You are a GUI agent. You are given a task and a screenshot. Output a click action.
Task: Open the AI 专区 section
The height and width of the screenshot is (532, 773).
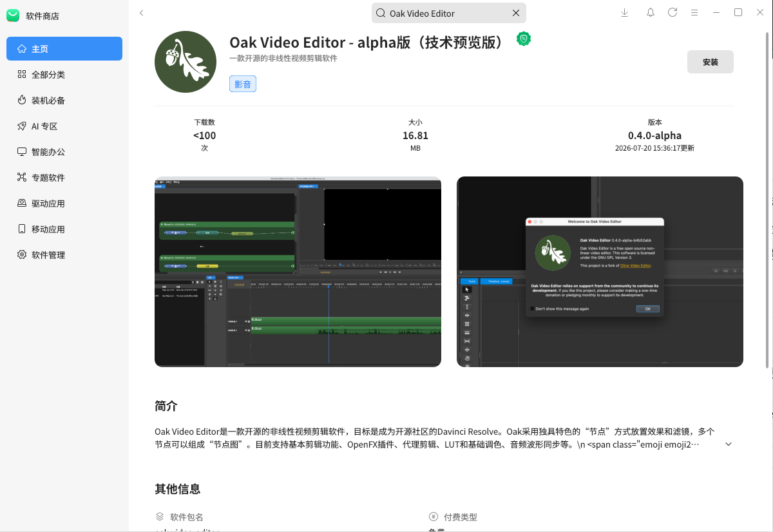pos(64,126)
